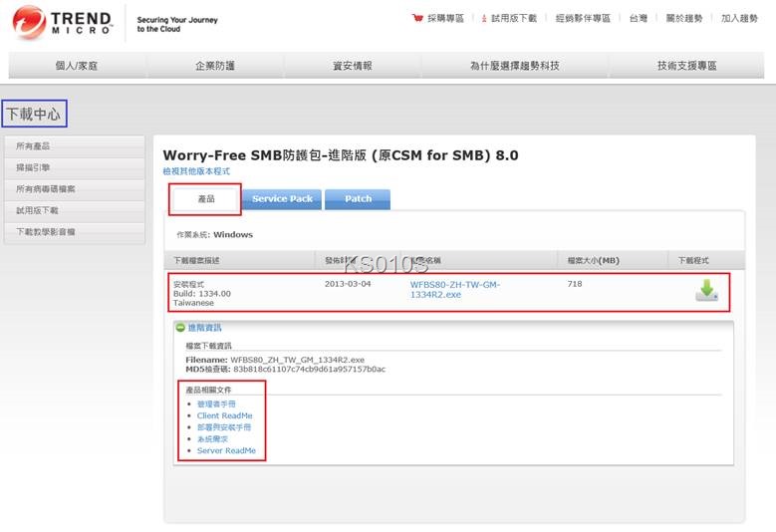Open the Server ReadMe link
Image resolution: width=776 pixels, height=532 pixels.
click(x=226, y=450)
